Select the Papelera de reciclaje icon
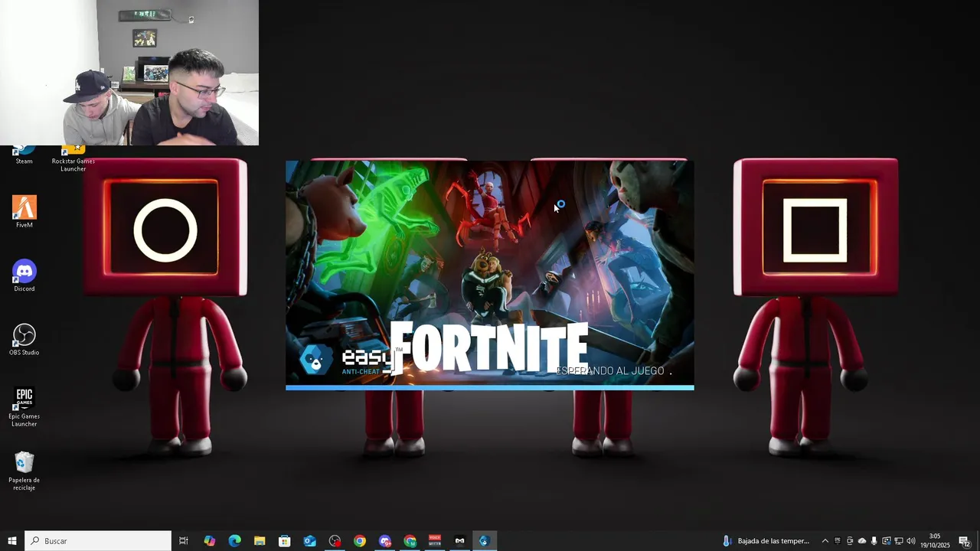Image resolution: width=980 pixels, height=551 pixels. tap(24, 471)
